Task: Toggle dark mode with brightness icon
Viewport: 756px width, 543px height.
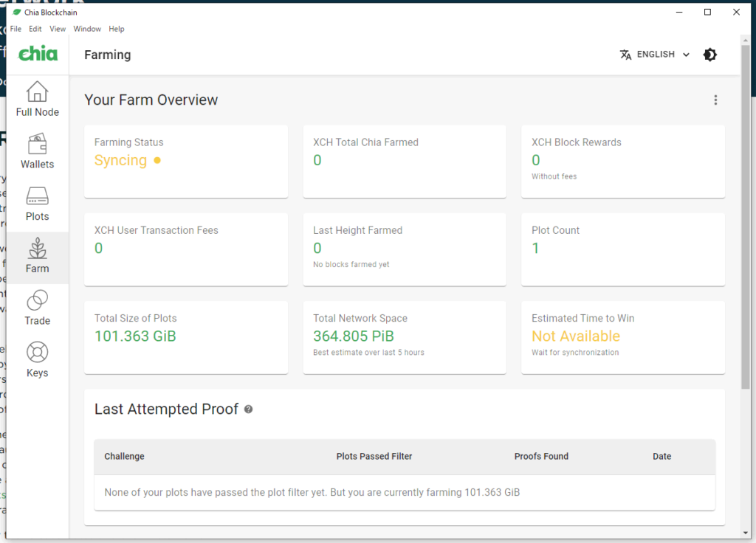Action: tap(710, 55)
